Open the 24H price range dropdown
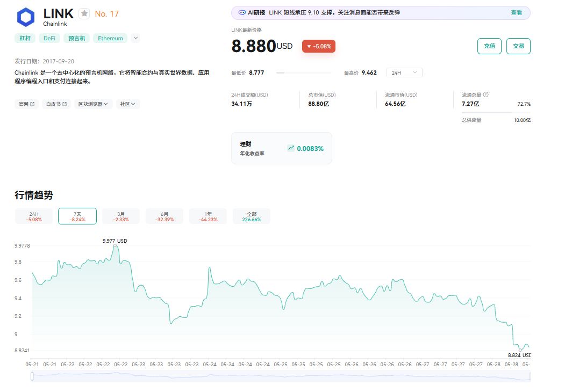 pyautogui.click(x=404, y=72)
